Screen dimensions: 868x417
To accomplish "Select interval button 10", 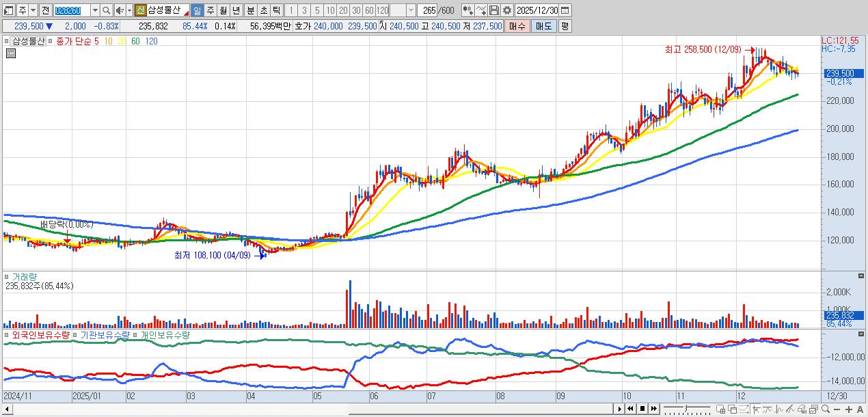I will pyautogui.click(x=330, y=10).
